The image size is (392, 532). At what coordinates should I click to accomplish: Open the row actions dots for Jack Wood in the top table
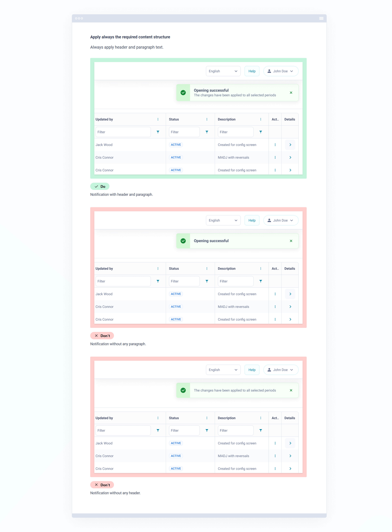coord(275,145)
